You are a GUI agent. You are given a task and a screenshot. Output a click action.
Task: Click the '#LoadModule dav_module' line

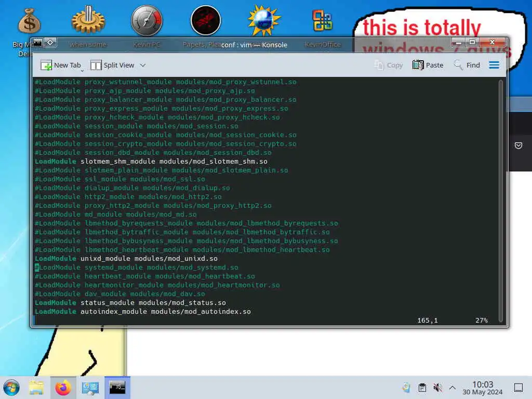tap(120, 294)
